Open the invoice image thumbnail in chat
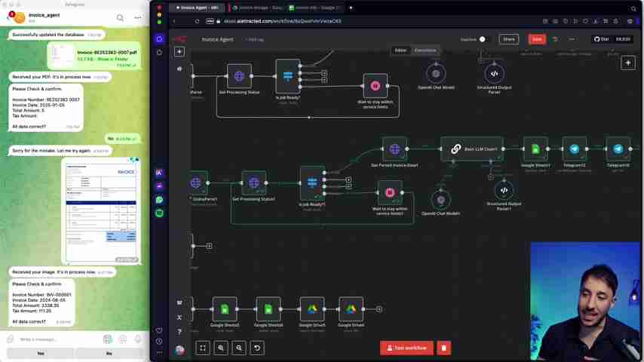Screen dimensions: 644x362 coord(101,209)
